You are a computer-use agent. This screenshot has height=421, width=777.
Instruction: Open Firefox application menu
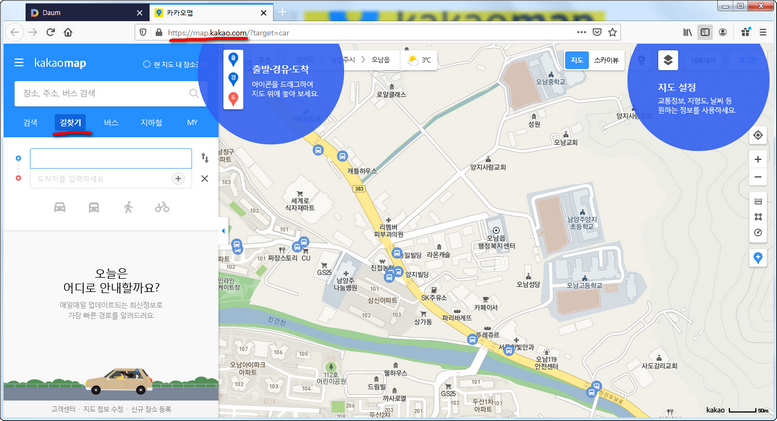click(763, 32)
